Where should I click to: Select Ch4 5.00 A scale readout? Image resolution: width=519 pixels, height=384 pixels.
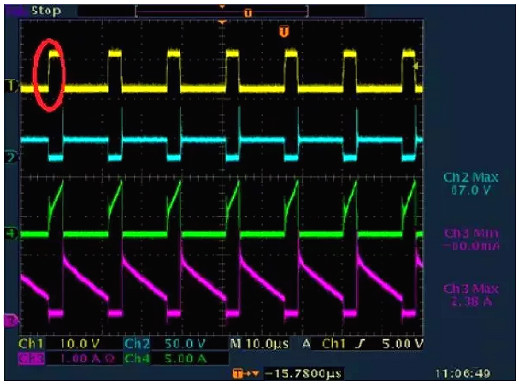point(166,359)
